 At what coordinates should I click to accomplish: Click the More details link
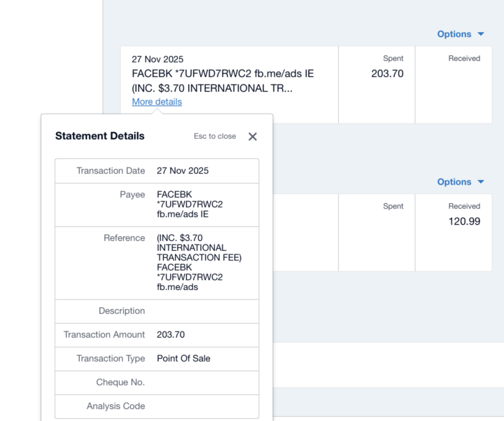[x=157, y=102]
